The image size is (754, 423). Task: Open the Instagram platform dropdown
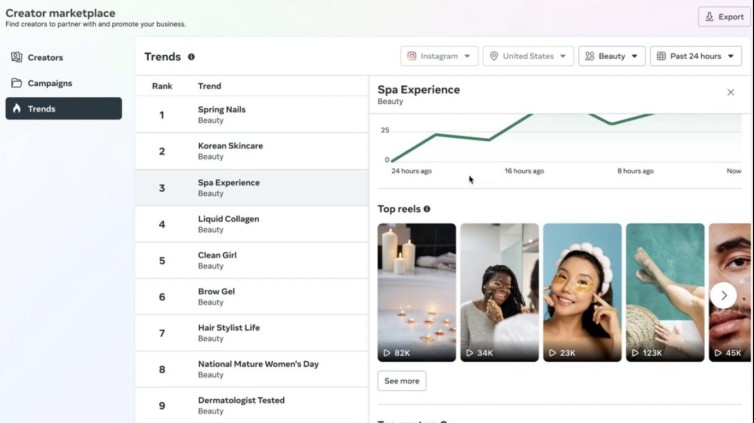[x=439, y=56]
